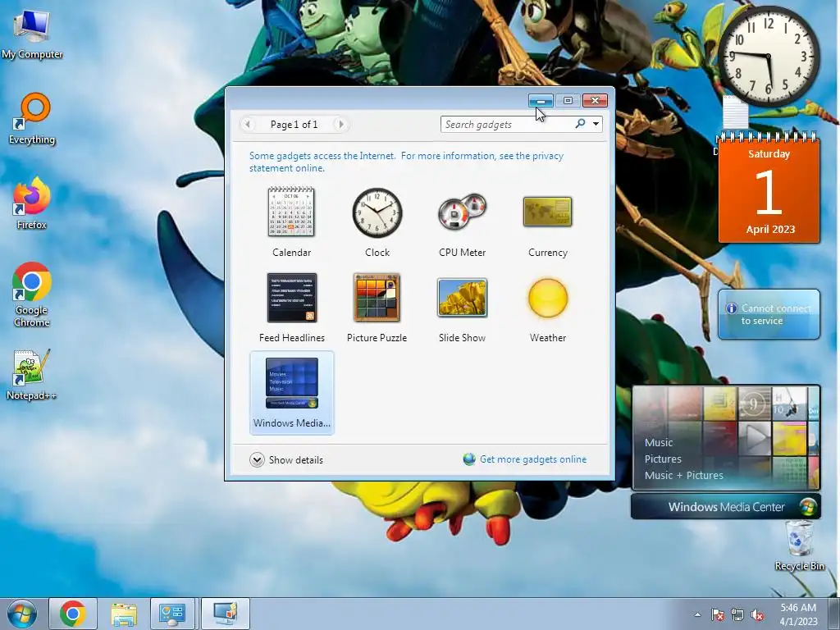Select the Calendar gadget icon
Viewport: 840px width, 630px height.
(291, 212)
